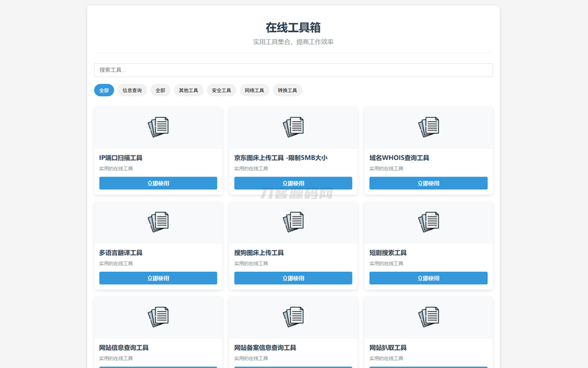Image resolution: width=588 pixels, height=368 pixels.
Task: Click 立即使用 under 多语言翻译工具
Action: tap(158, 278)
